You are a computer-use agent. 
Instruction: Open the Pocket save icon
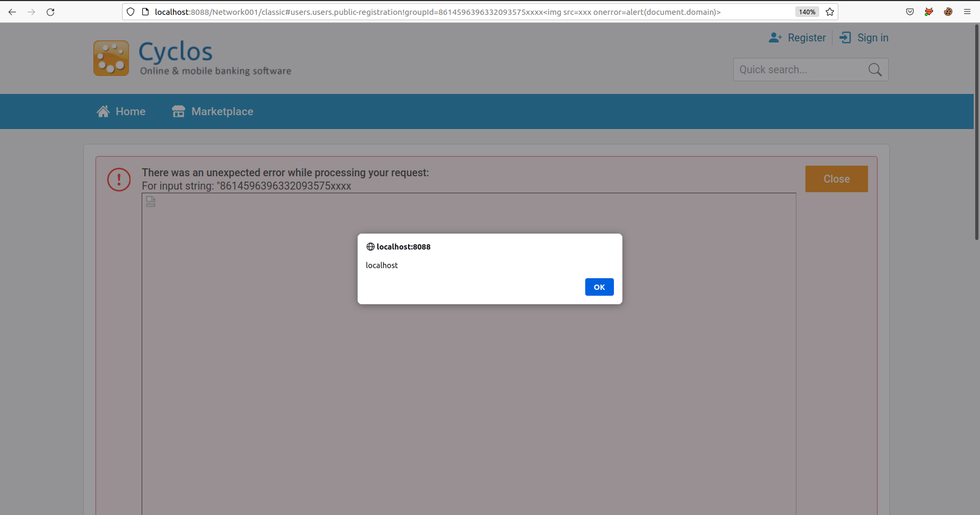click(x=910, y=12)
